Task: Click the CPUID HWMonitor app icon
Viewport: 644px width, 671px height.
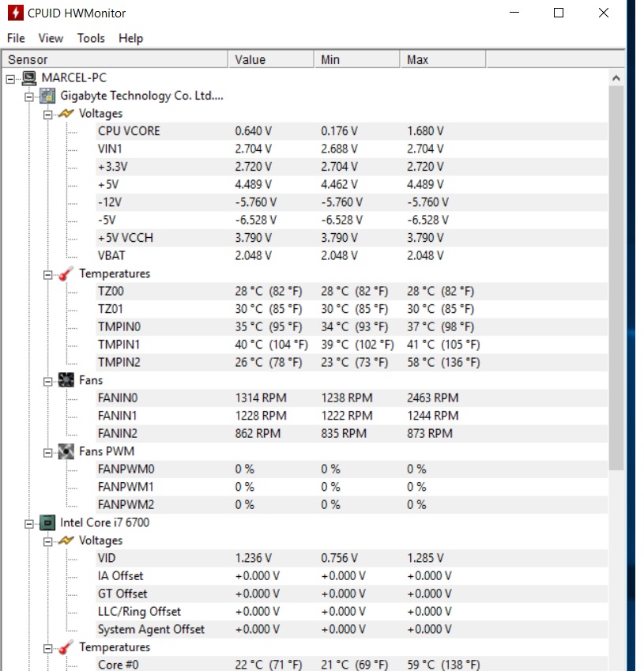Action: click(15, 13)
